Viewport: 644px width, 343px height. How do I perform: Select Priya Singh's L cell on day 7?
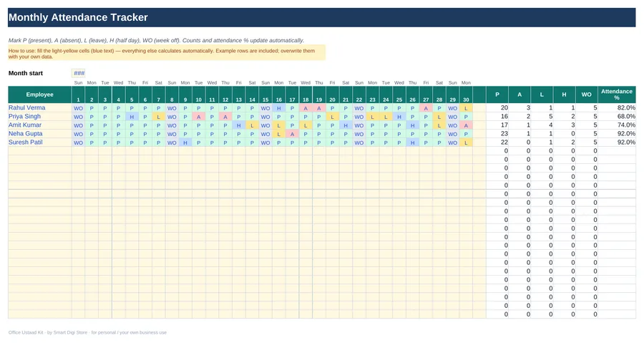(x=159, y=117)
